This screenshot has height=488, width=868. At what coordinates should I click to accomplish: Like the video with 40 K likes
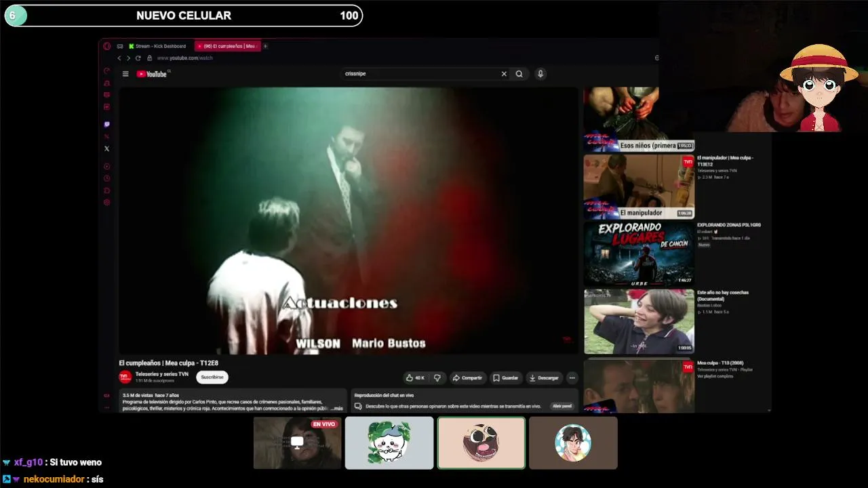(x=416, y=378)
